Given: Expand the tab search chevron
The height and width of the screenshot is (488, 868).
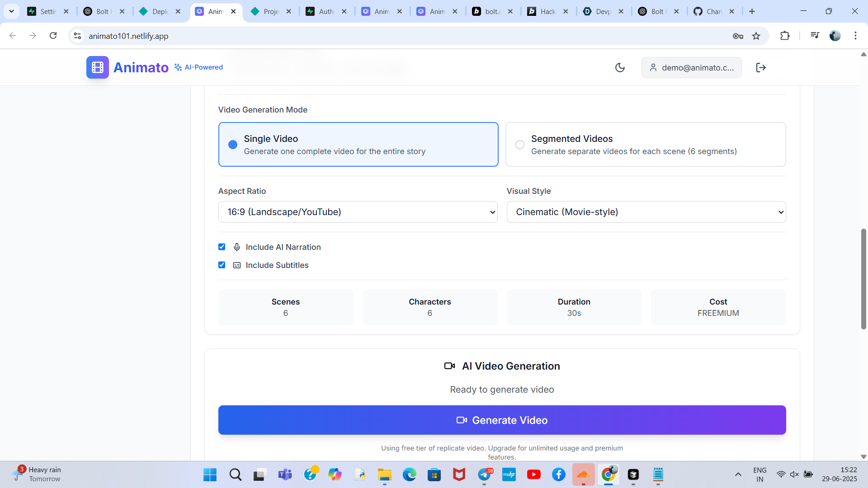Looking at the screenshot, I should coord(11,11).
